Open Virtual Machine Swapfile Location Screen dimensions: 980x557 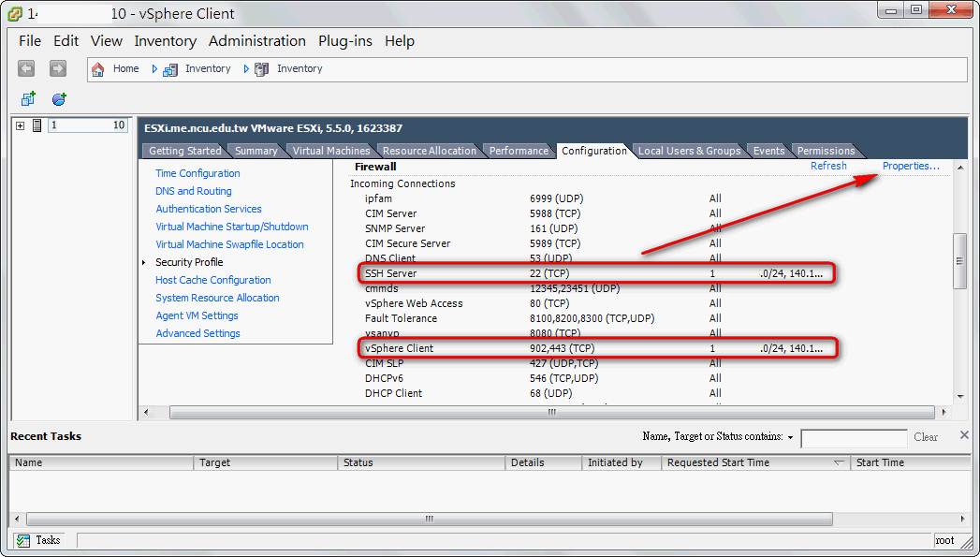click(x=229, y=244)
